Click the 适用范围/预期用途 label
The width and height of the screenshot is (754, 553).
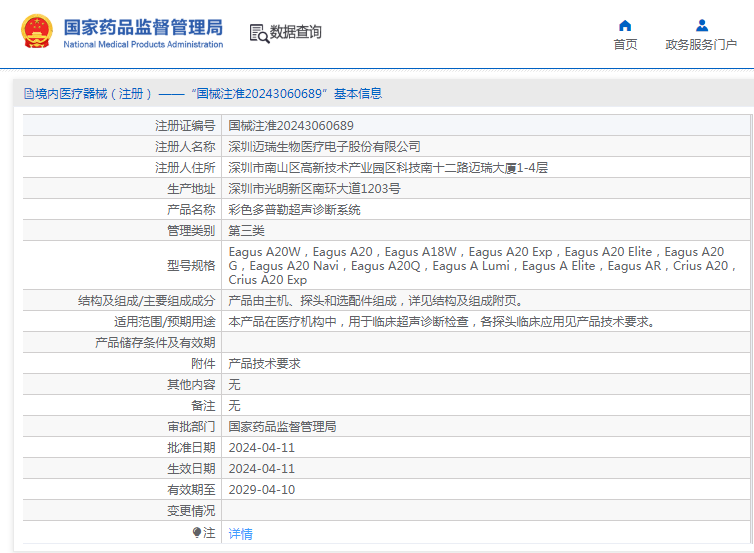click(x=164, y=322)
